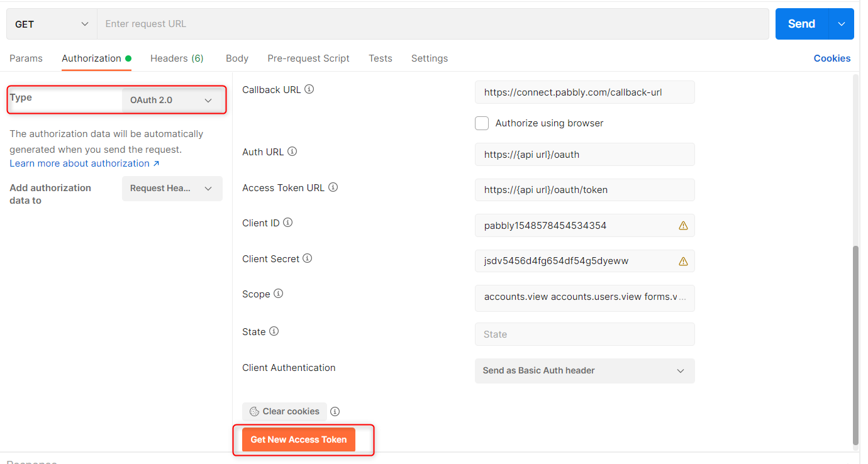Open the Pre-request Script tab
The height and width of the screenshot is (464, 868).
tap(308, 58)
